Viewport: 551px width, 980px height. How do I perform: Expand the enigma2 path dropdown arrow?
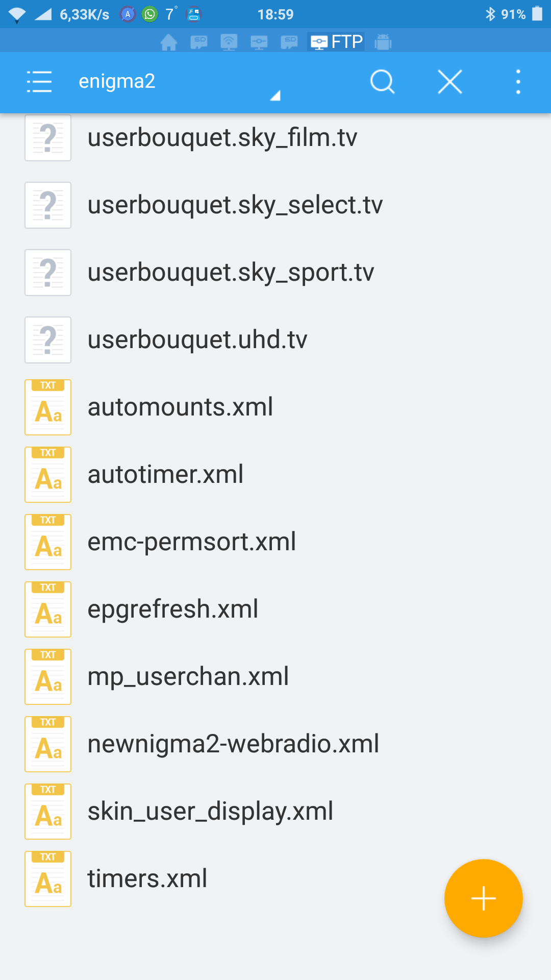click(x=275, y=95)
